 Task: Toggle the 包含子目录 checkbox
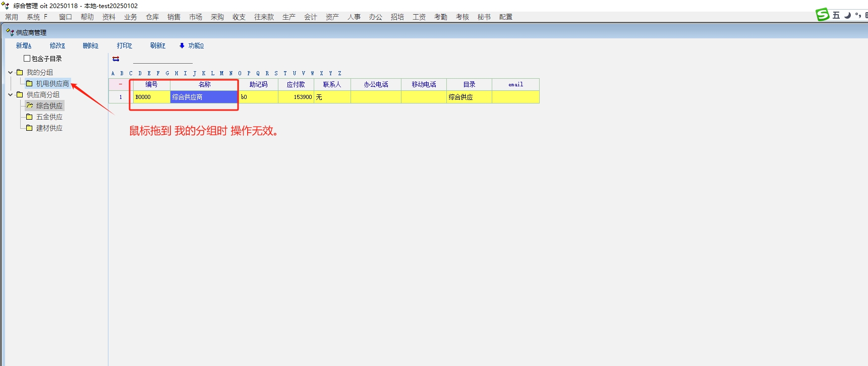coord(27,59)
